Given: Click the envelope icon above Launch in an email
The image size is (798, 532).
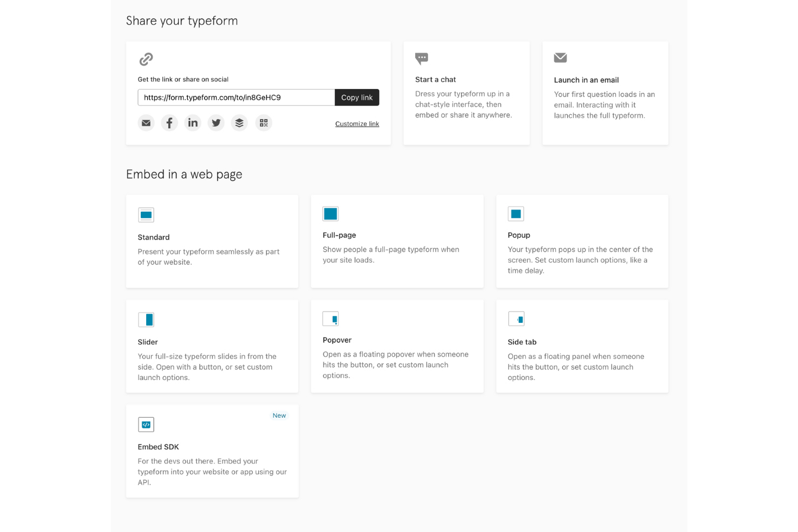Looking at the screenshot, I should (x=560, y=57).
